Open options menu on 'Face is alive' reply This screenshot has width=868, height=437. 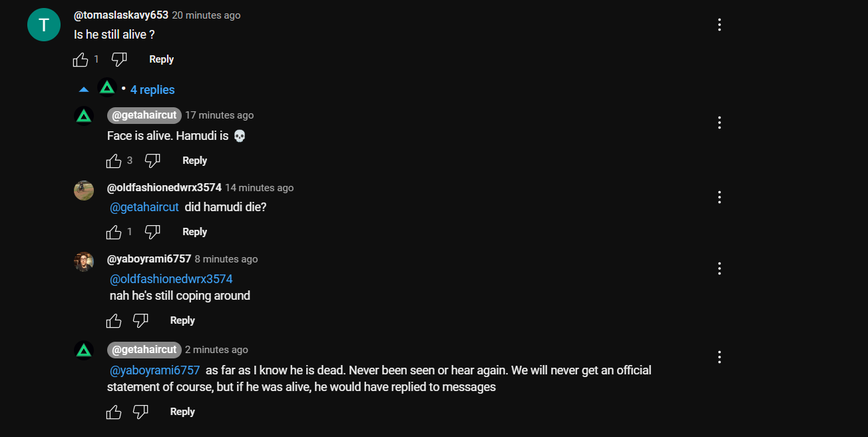pos(720,123)
